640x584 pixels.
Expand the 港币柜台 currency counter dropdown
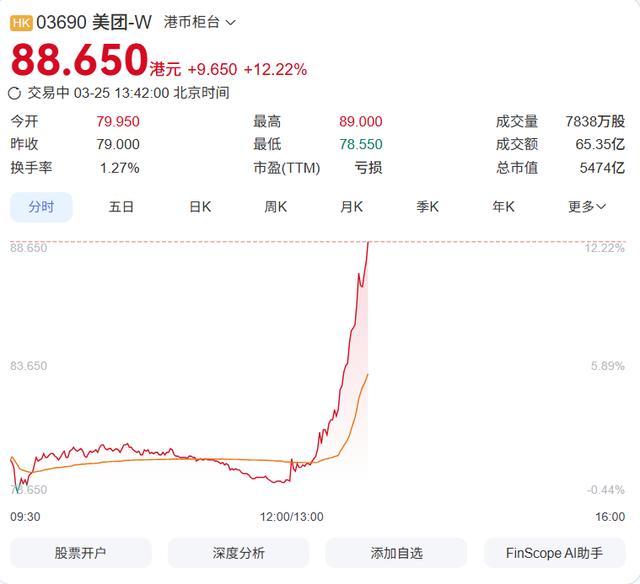[199, 21]
